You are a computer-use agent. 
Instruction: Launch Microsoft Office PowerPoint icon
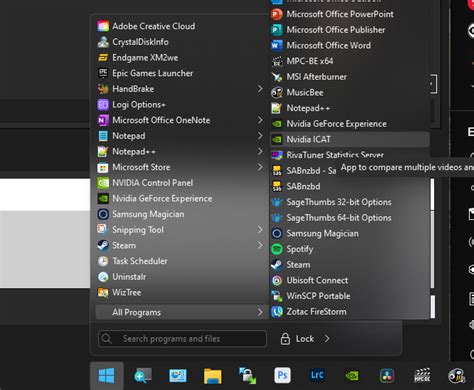277,14
